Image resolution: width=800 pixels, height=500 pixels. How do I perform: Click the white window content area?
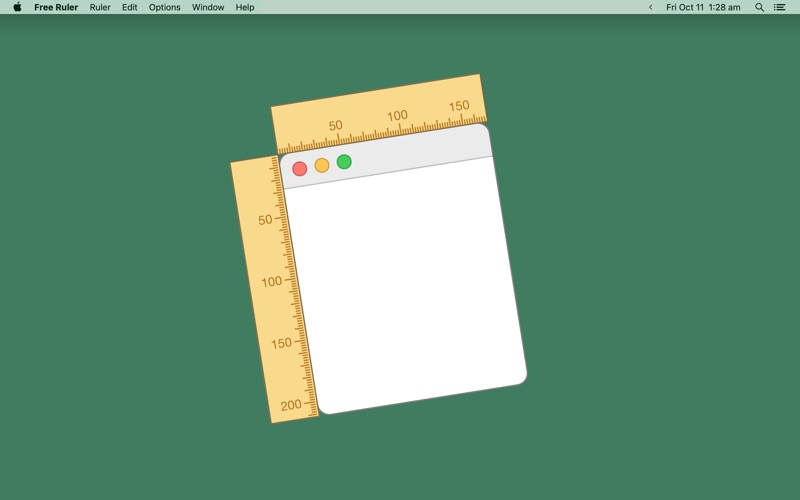[x=406, y=286]
